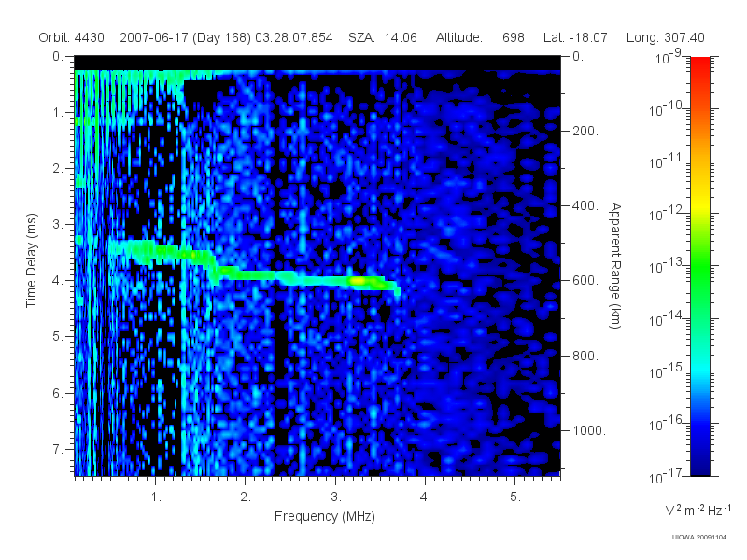The height and width of the screenshot is (560, 747).
Task: Click the green echo trace segment near 1 MHz
Action: tap(153, 252)
